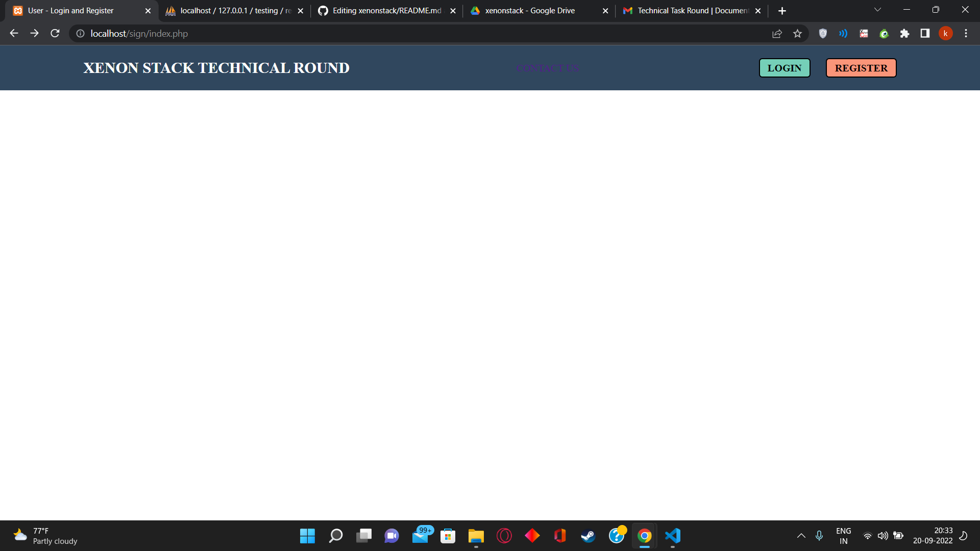Image resolution: width=980 pixels, height=551 pixels.
Task: Open the side panel icon
Action: (x=925, y=34)
